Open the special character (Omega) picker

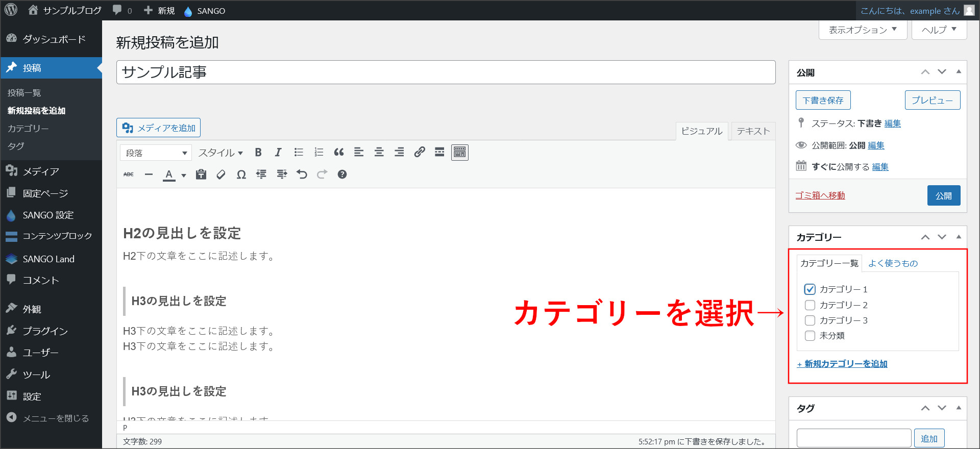(x=241, y=174)
